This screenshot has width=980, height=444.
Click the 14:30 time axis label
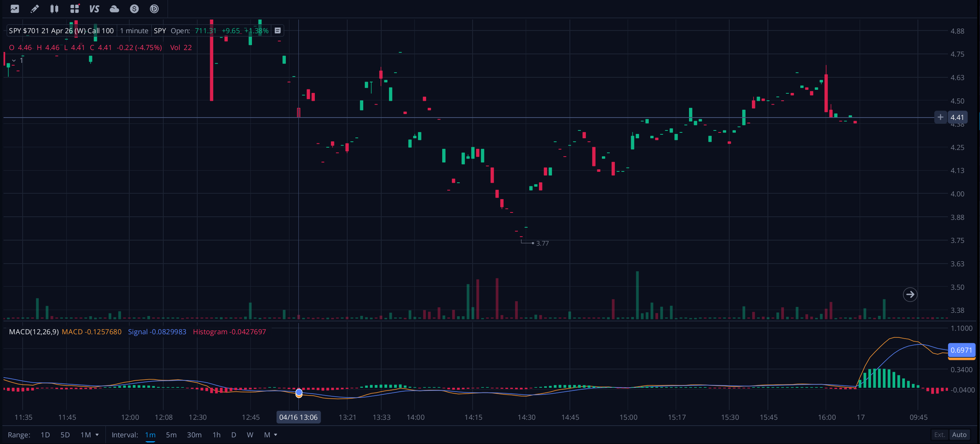526,417
